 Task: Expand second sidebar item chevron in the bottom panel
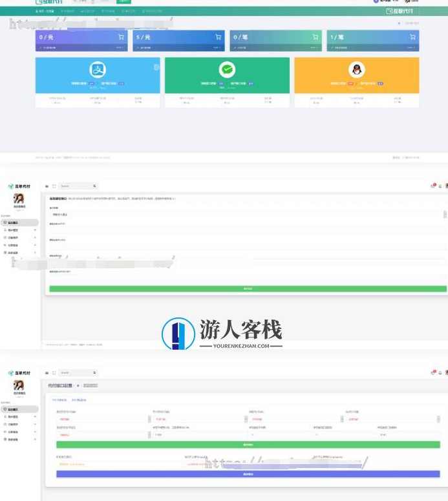click(35, 417)
